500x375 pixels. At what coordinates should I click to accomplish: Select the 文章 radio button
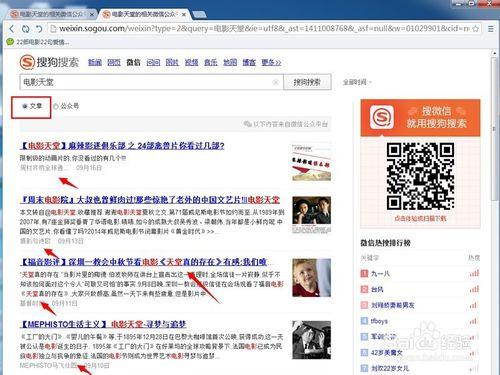[25, 106]
